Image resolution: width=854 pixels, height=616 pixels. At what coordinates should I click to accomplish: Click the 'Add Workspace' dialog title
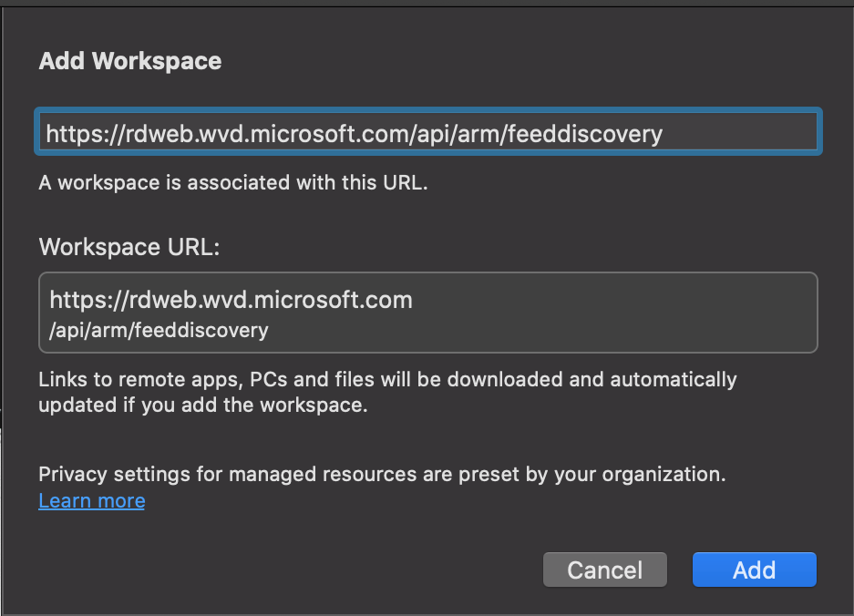point(130,60)
